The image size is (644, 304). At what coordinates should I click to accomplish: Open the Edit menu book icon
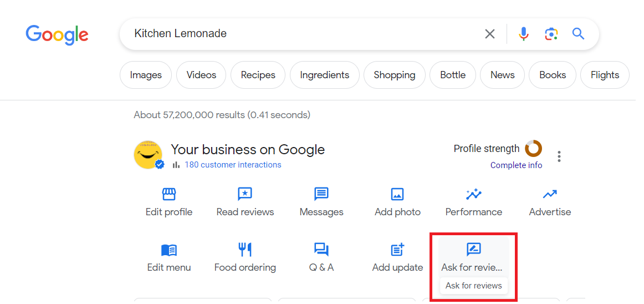(x=169, y=250)
